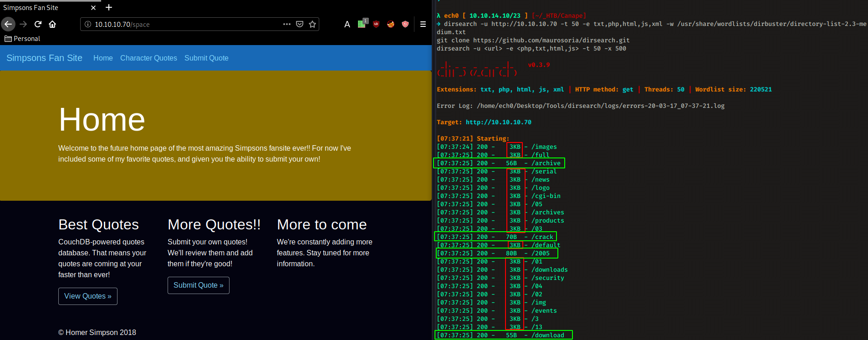Image resolution: width=868 pixels, height=340 pixels.
Task: Save page to Pocket
Action: pos(300,24)
